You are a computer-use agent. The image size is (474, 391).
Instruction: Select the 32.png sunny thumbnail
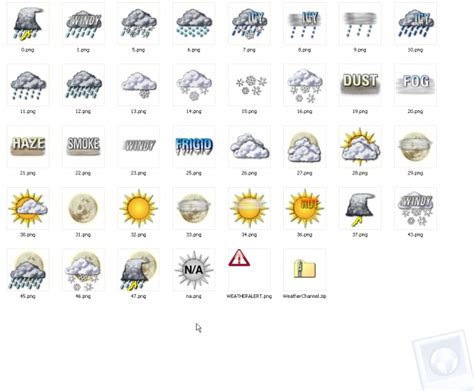(x=139, y=208)
